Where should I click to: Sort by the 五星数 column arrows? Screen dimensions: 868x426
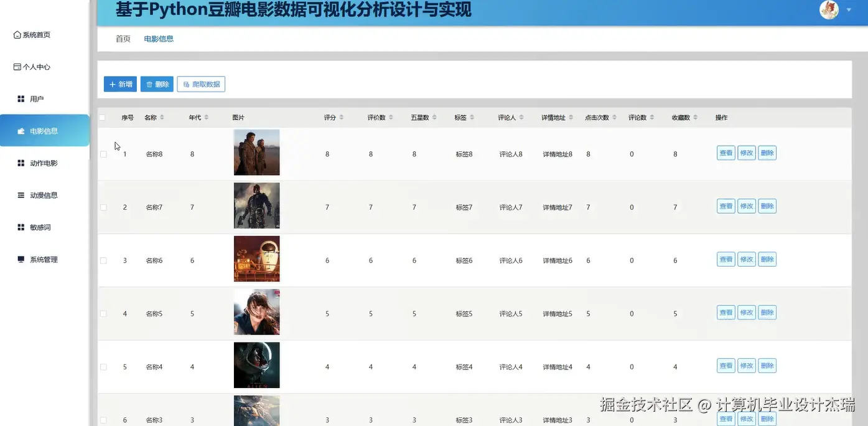(434, 118)
